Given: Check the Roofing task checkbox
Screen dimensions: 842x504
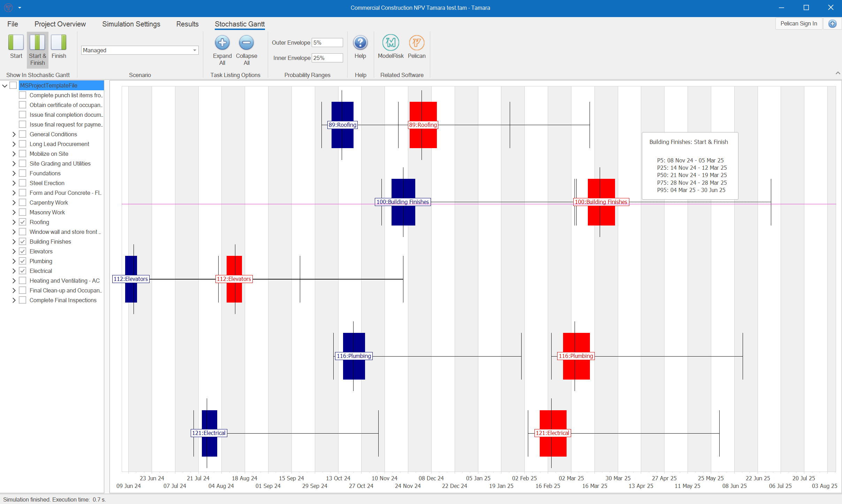Looking at the screenshot, I should point(23,222).
